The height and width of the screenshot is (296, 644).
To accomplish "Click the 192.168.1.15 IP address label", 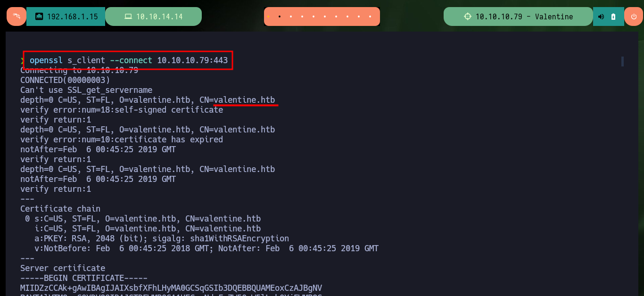I will tap(73, 16).
